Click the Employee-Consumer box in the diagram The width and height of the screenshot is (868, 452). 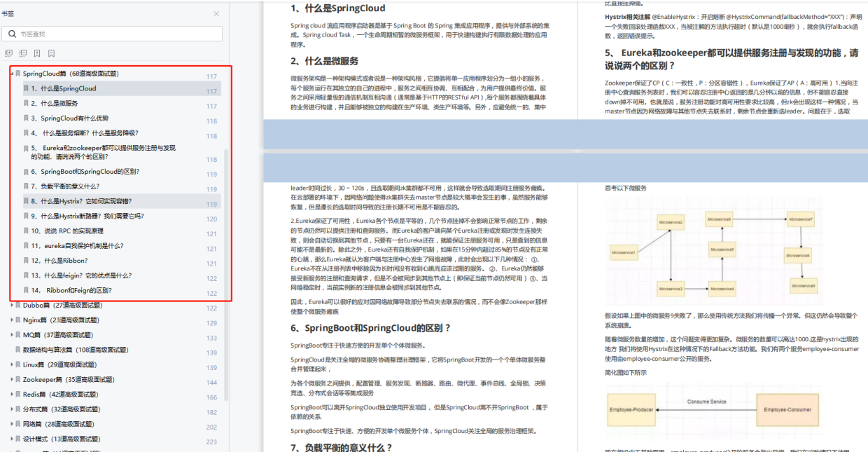787,409
